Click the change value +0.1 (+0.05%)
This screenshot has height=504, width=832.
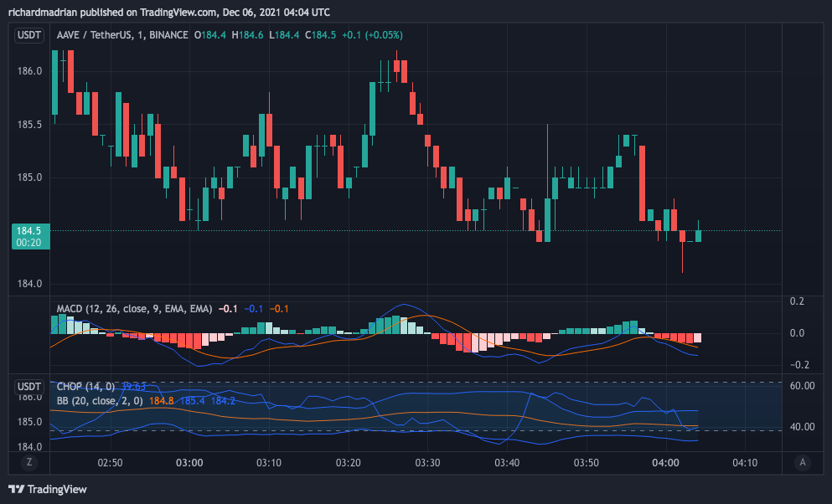(x=372, y=35)
